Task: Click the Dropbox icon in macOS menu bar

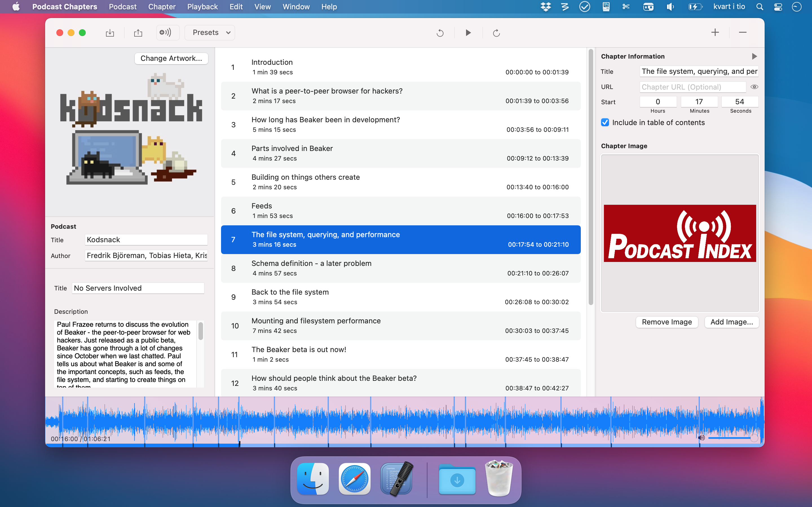Action: (546, 7)
